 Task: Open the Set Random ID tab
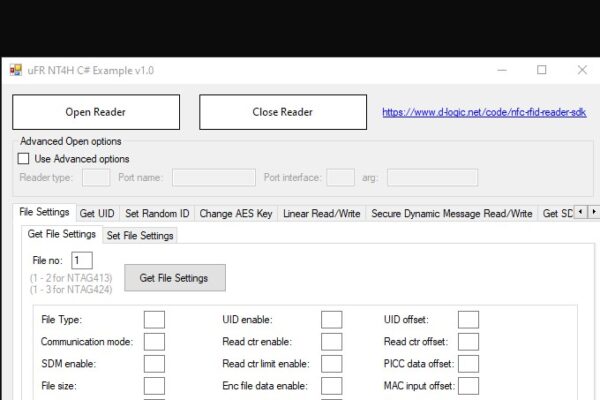(157, 214)
